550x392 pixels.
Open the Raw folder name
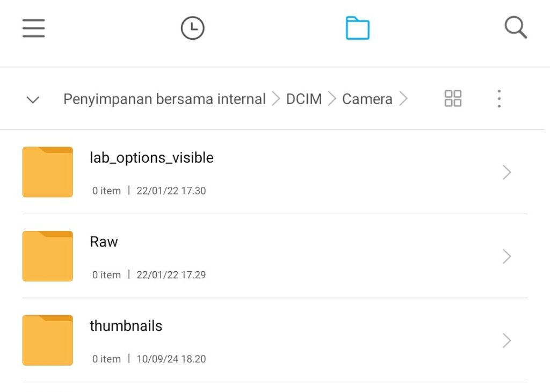click(104, 242)
